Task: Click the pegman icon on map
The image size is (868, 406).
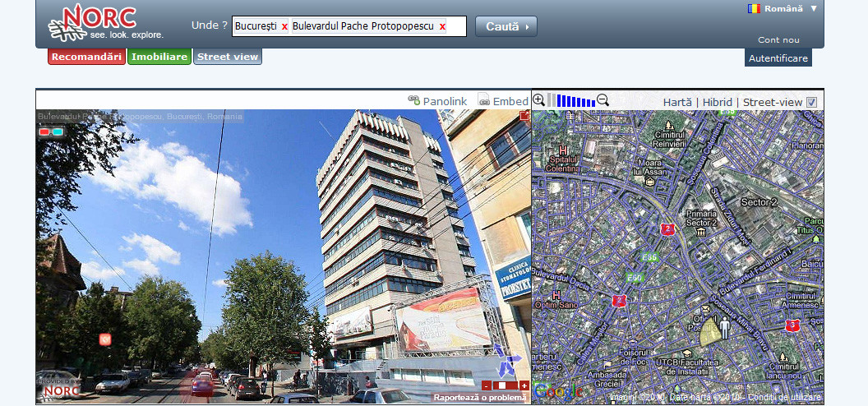Action: [725, 328]
